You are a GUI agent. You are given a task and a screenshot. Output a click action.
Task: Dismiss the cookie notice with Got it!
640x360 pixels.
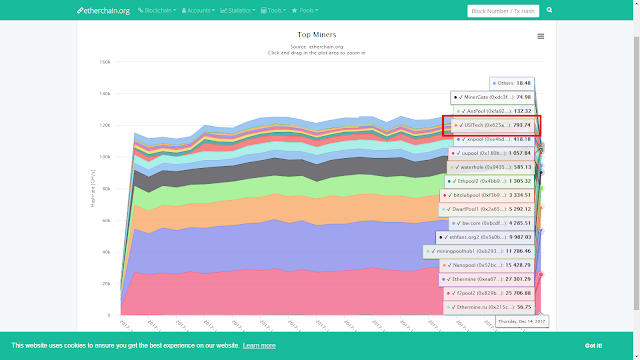pyautogui.click(x=593, y=346)
